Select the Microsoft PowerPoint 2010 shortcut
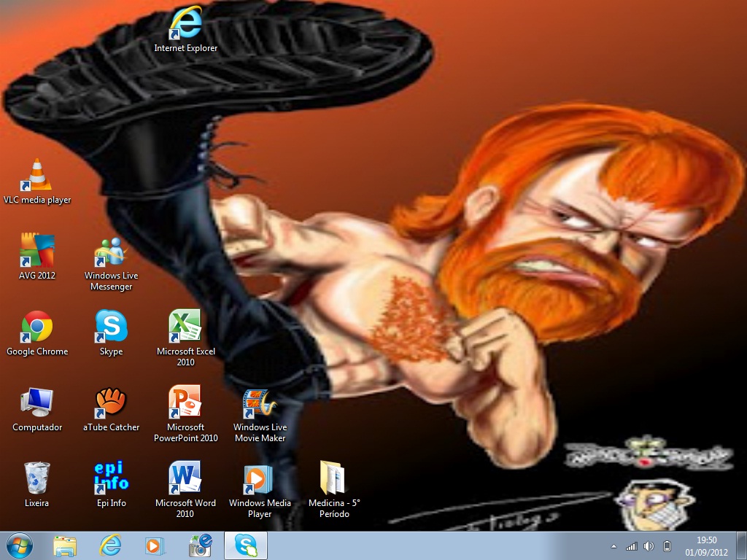Screen dimensions: 747x560 click(186, 414)
